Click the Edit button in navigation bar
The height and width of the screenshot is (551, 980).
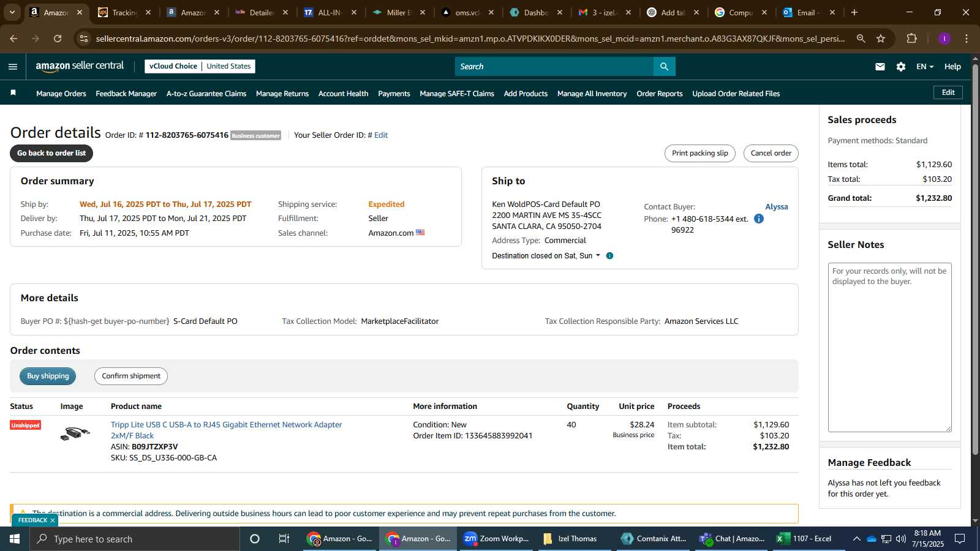tap(948, 92)
